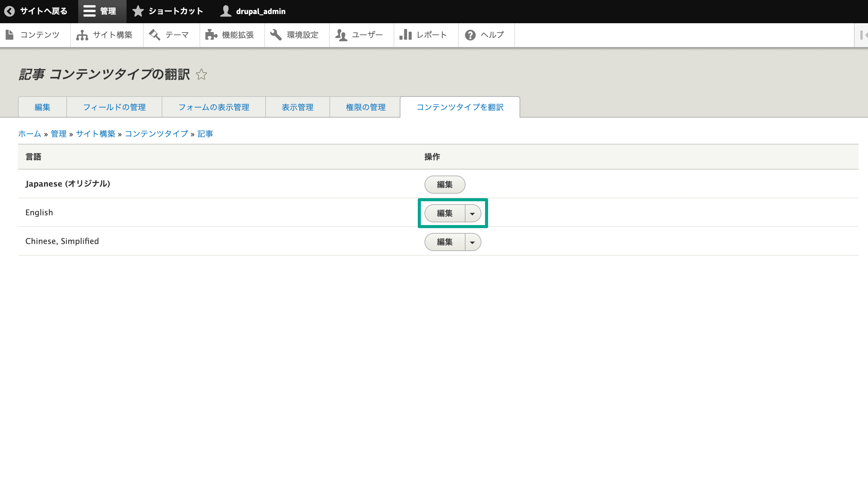
Task: Select the 表示管理 tab
Action: click(x=296, y=107)
